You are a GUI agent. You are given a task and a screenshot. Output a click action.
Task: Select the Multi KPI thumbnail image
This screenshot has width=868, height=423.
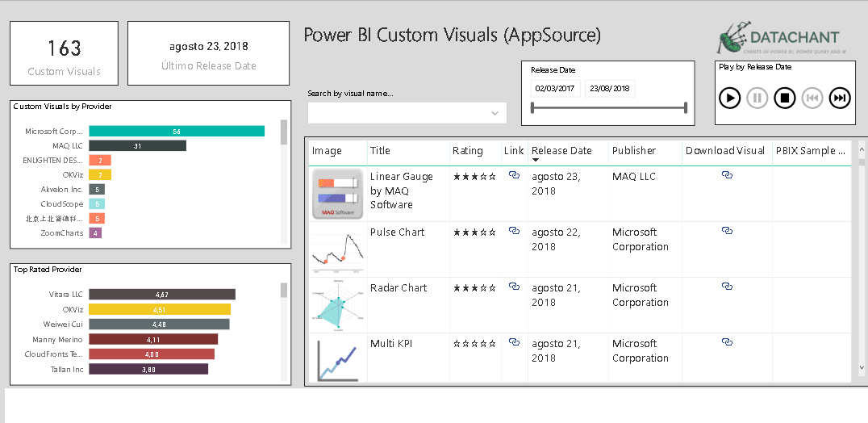338,360
